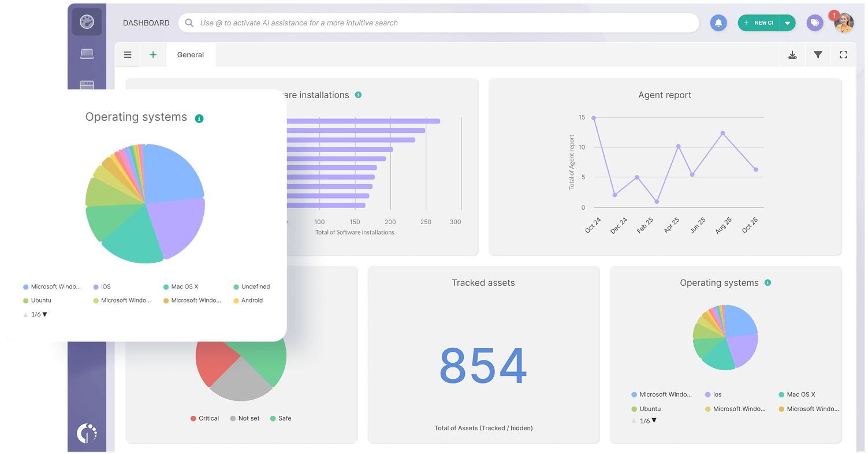Click the magnifier icon in the search bar

[189, 23]
